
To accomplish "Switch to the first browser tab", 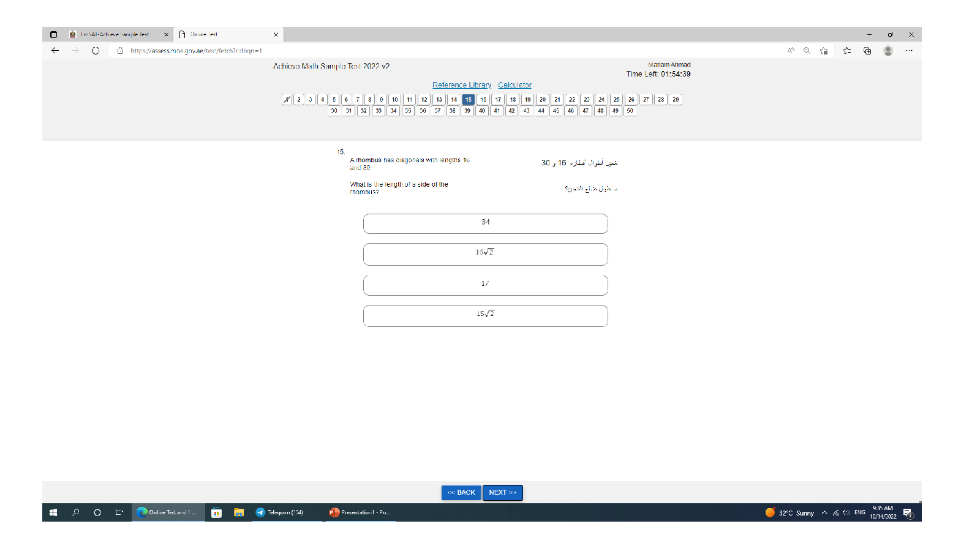I will 115,35.
